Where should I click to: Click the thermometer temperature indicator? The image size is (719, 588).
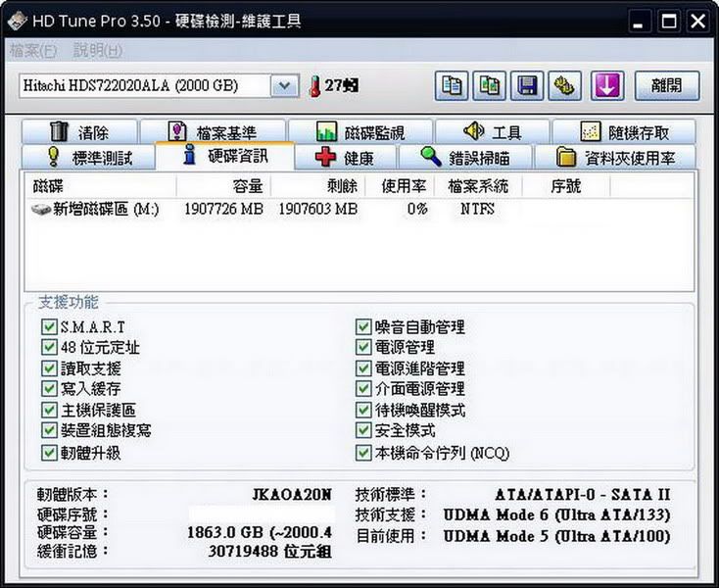[314, 86]
